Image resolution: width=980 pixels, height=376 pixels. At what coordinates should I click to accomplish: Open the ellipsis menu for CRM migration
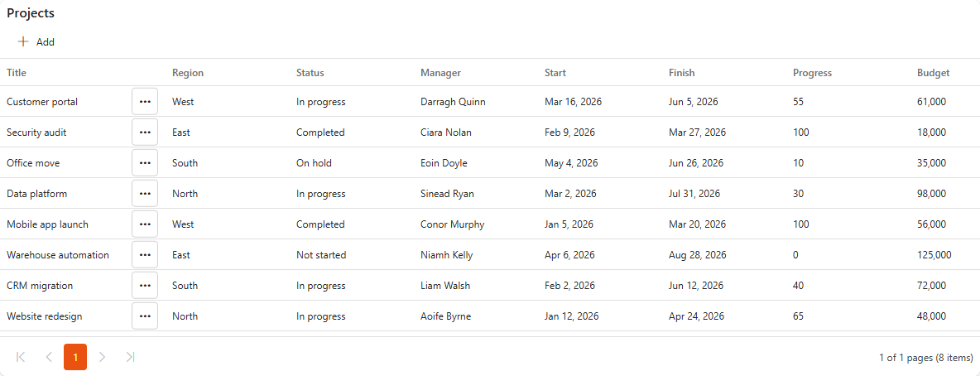[145, 285]
